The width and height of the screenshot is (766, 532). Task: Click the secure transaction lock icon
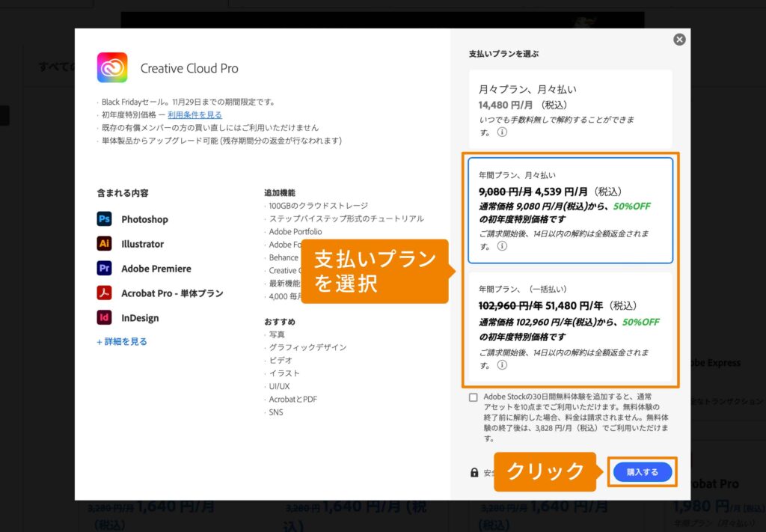click(x=474, y=471)
